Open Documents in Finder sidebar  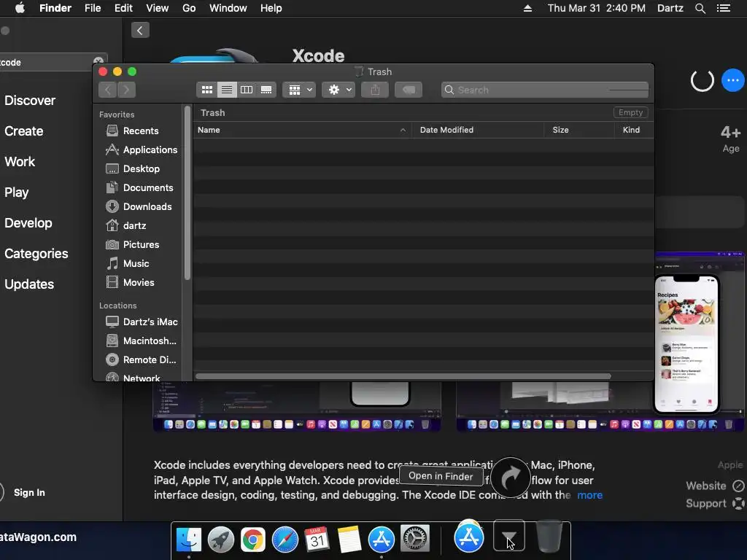141,187
